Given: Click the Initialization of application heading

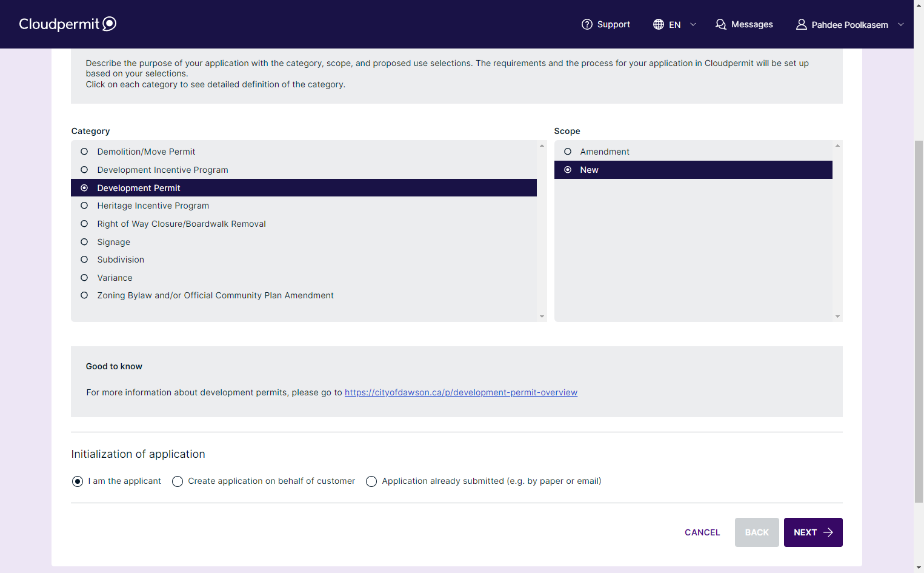Looking at the screenshot, I should tap(138, 454).
